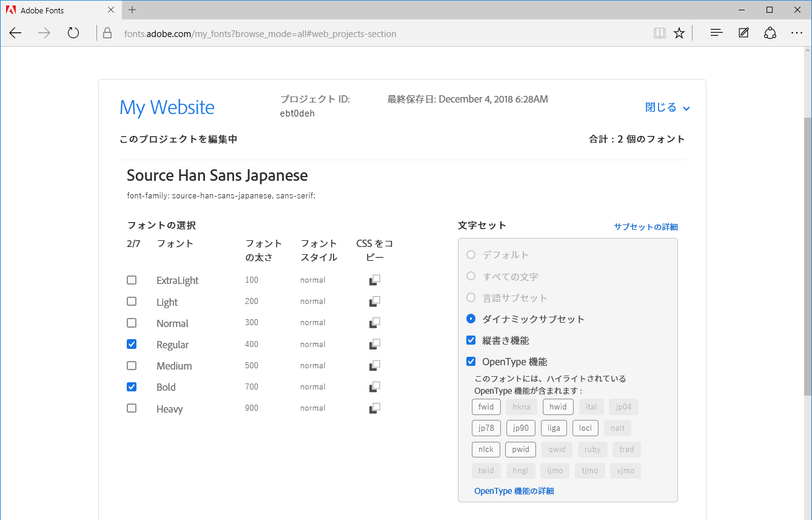Click the font-family CSS declaration text

pyautogui.click(x=221, y=195)
